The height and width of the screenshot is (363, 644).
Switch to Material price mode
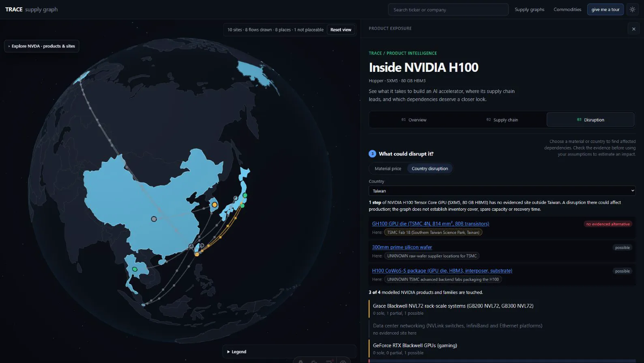click(x=388, y=169)
